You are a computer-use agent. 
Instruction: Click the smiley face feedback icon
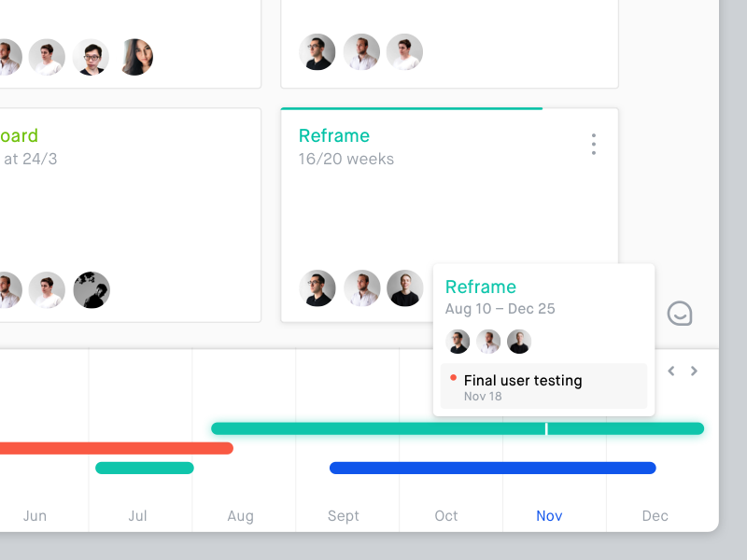tap(680, 314)
